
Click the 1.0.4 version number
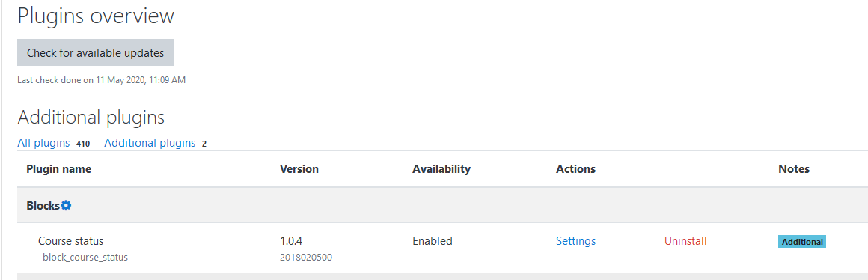pos(291,241)
